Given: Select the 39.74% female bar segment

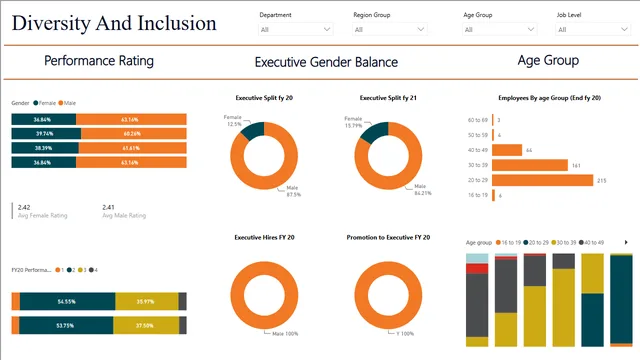Looking at the screenshot, I should (x=46, y=133).
